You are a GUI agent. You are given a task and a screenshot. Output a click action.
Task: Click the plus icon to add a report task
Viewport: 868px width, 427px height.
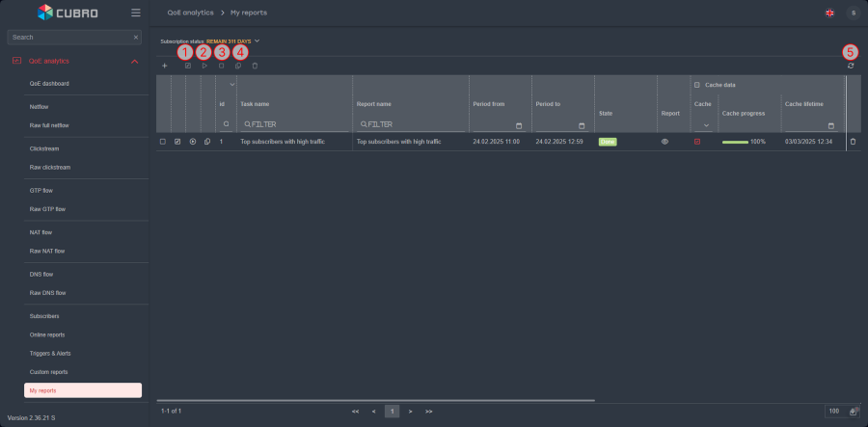pos(164,66)
